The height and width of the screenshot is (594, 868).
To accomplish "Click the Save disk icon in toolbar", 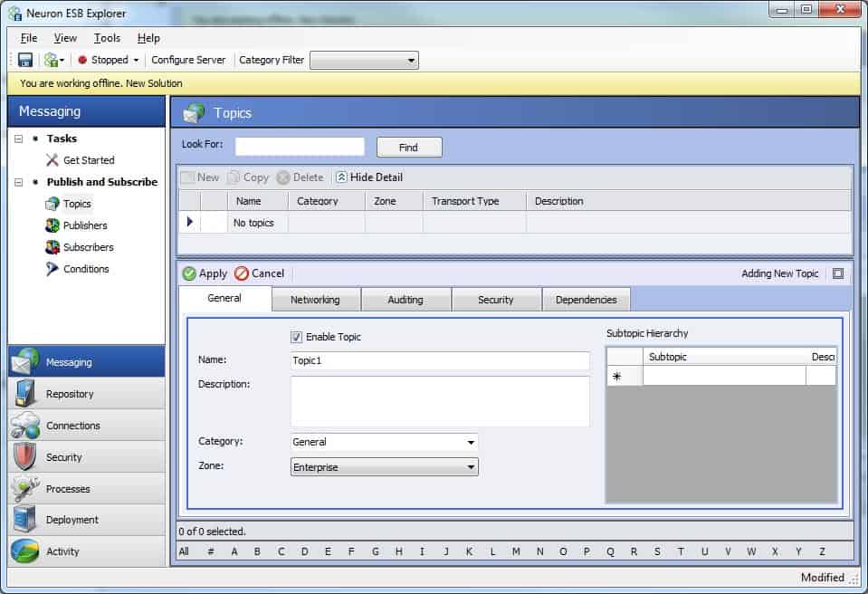I will [25, 60].
